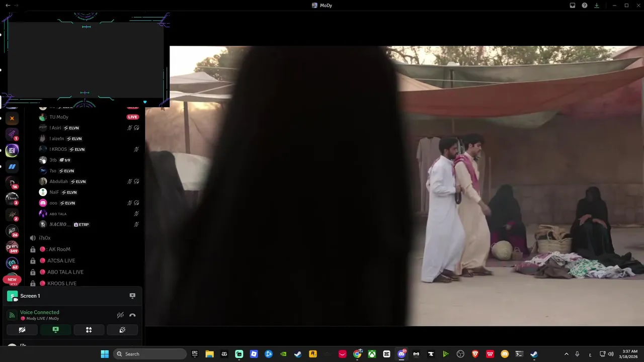Viewport: 644px width, 362px height.
Task: Select the Abdullah voice user
Action: [x=89, y=182]
